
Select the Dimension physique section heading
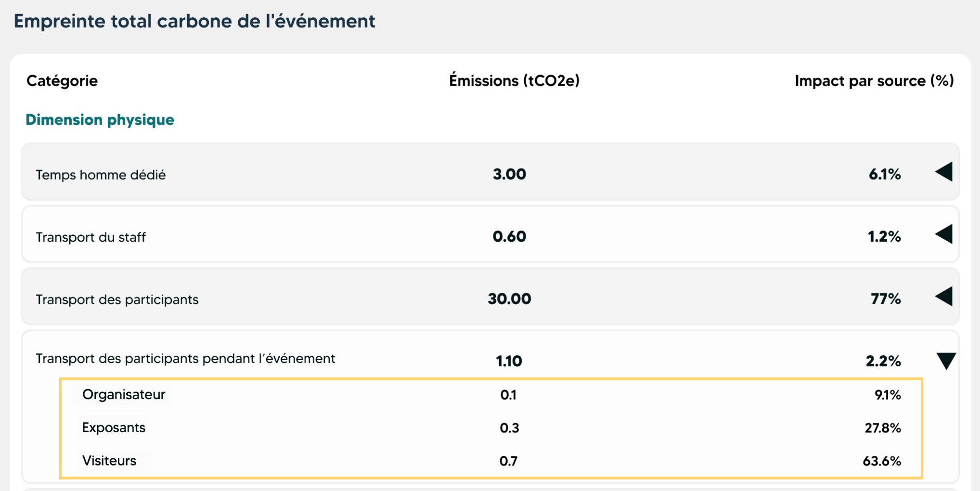tap(100, 120)
